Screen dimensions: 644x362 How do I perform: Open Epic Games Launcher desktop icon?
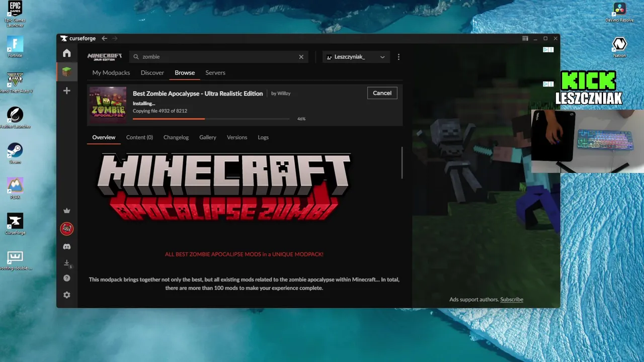[15, 14]
